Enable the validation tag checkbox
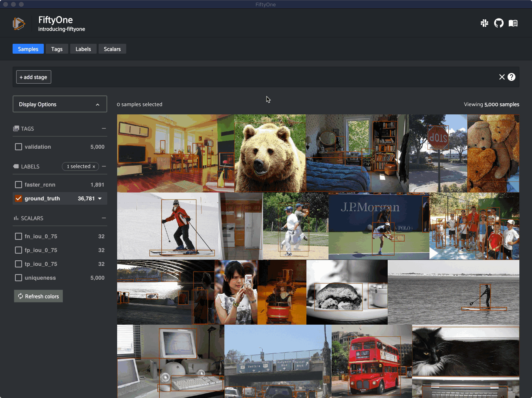This screenshot has height=398, width=532. [x=19, y=147]
